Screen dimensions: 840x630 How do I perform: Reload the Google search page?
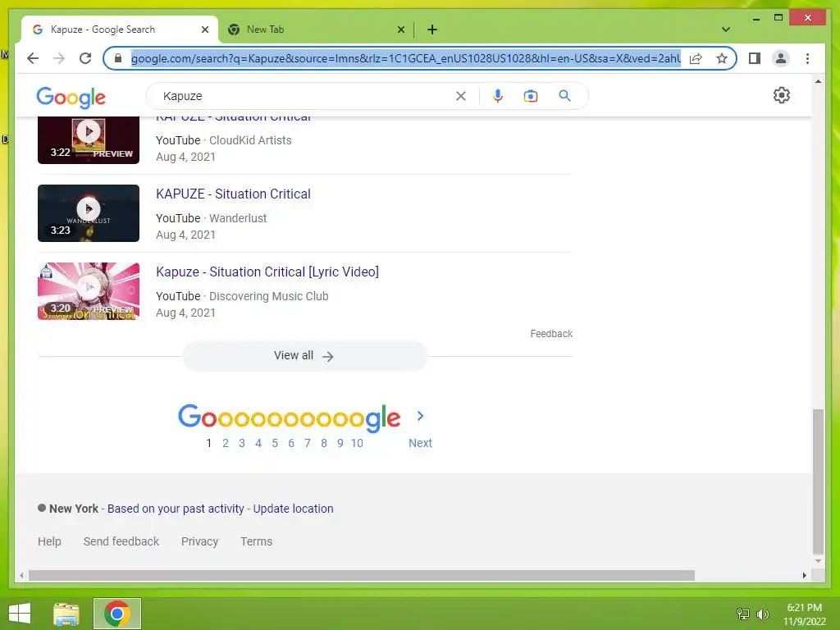click(x=85, y=58)
